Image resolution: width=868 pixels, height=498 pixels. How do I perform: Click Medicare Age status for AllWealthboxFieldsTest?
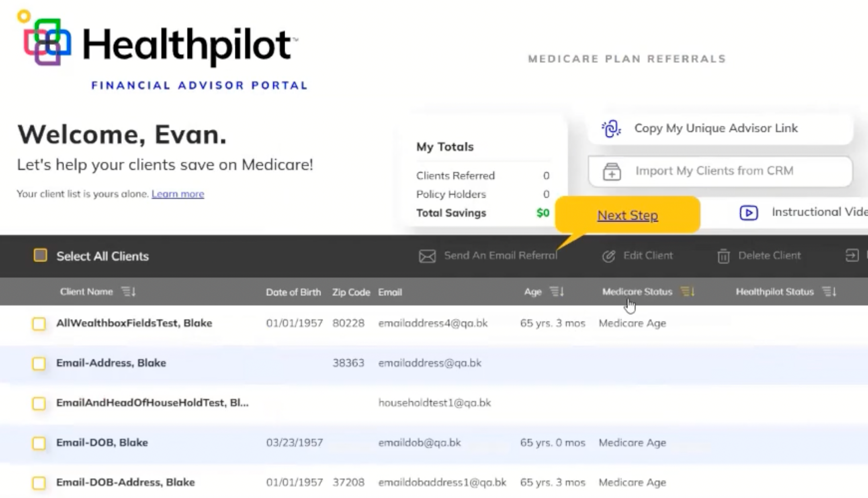(633, 323)
